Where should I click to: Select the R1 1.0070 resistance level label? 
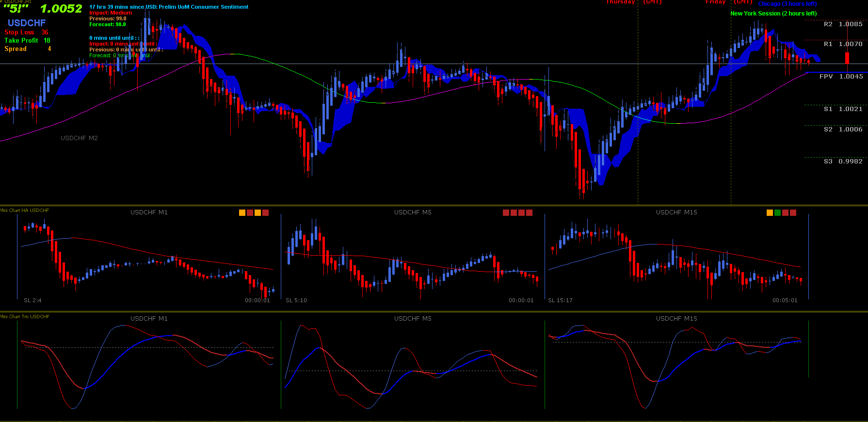click(843, 44)
